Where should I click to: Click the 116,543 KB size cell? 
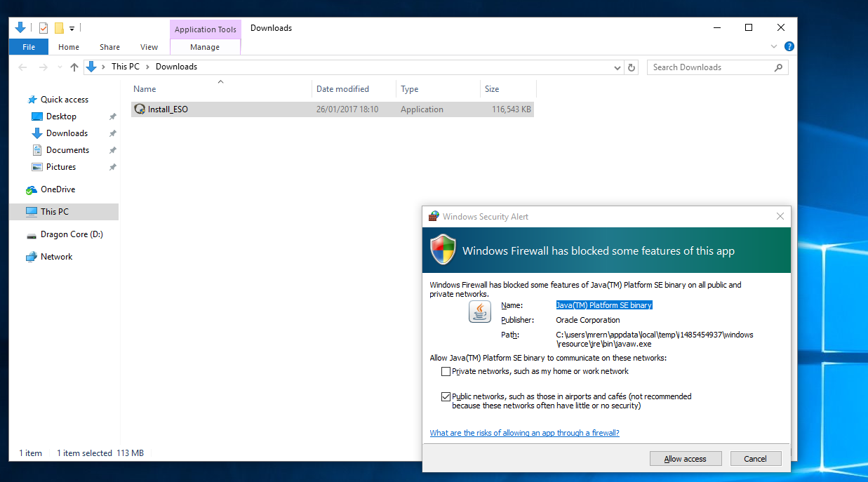512,109
